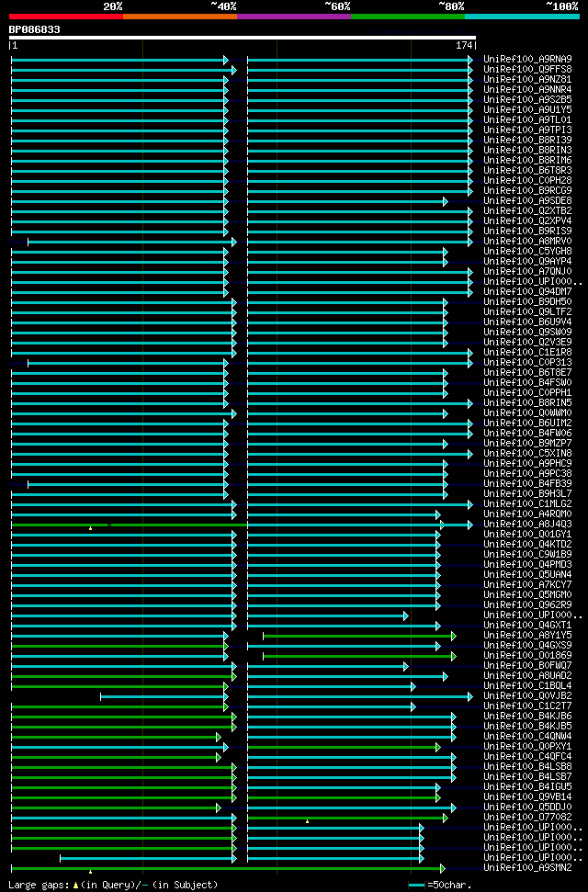Viewport: 588px width, 892px height.
Task: Click UniRef100_Q2XTB2 label
Action: (527, 211)
